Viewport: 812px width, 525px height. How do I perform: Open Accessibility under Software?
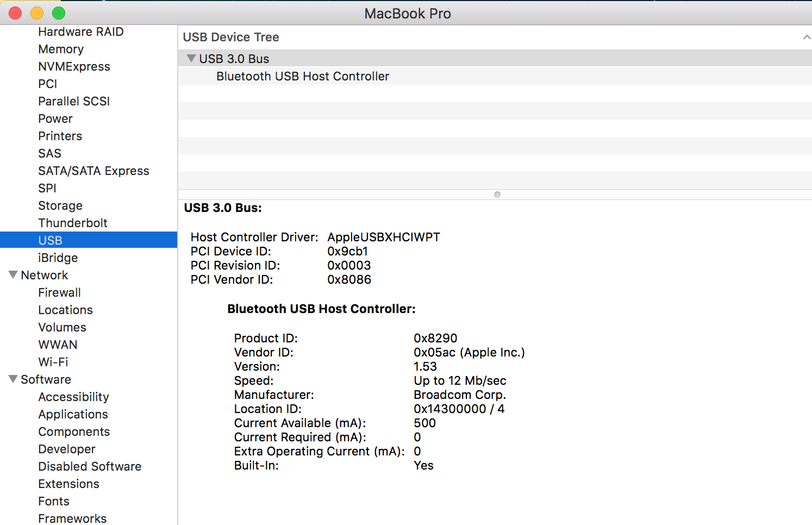pyautogui.click(x=73, y=397)
